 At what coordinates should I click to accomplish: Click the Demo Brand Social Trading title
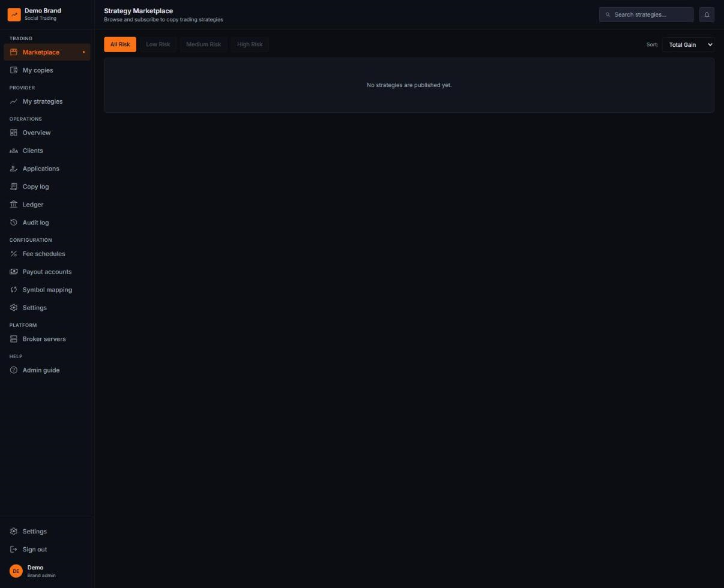pos(43,14)
